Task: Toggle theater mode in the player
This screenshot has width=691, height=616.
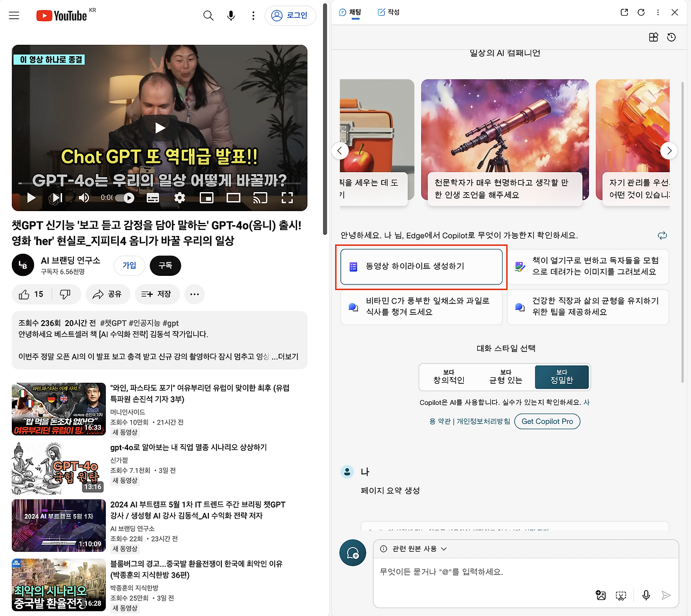Action: point(234,198)
